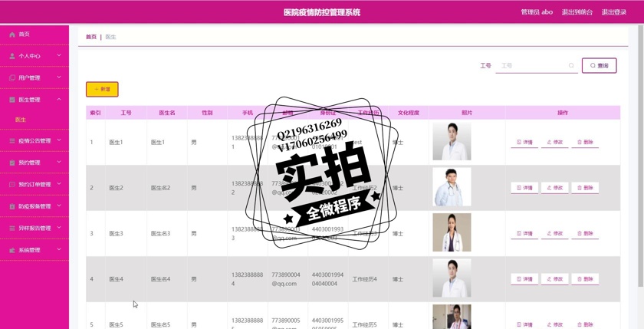Click the 预约订单管理 chat bubble icon
The width and height of the screenshot is (644, 329).
click(12, 184)
